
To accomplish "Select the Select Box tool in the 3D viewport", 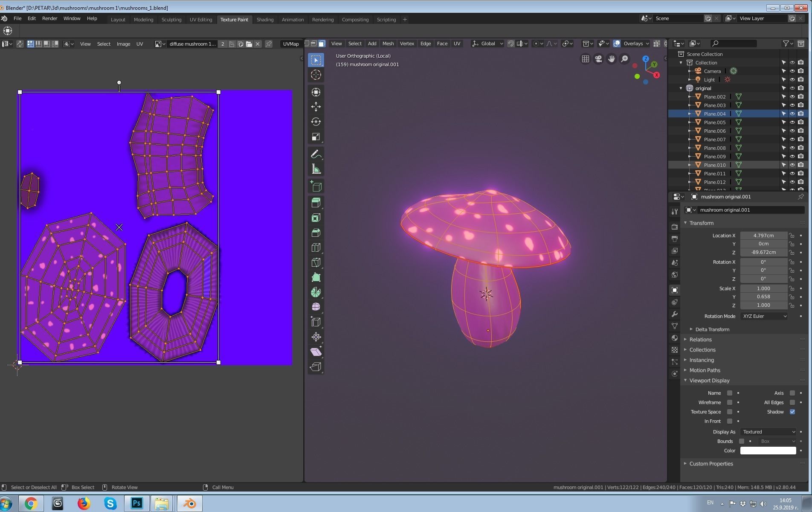I will (316, 60).
